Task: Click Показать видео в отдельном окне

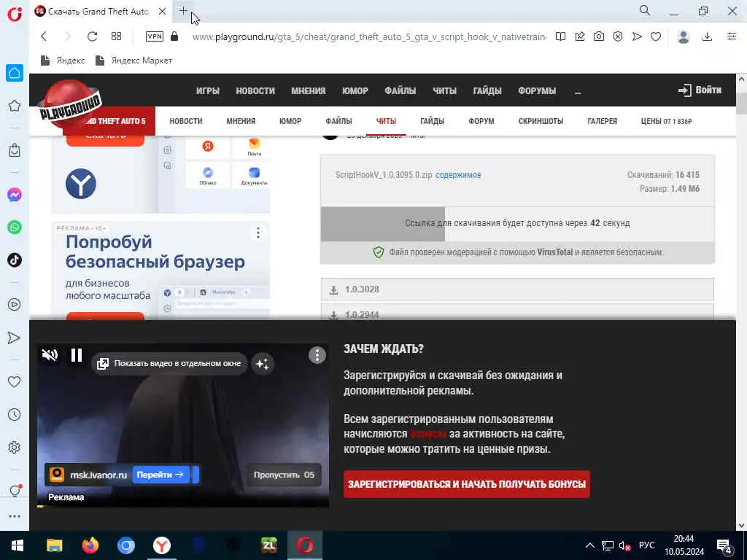Action: (x=169, y=364)
